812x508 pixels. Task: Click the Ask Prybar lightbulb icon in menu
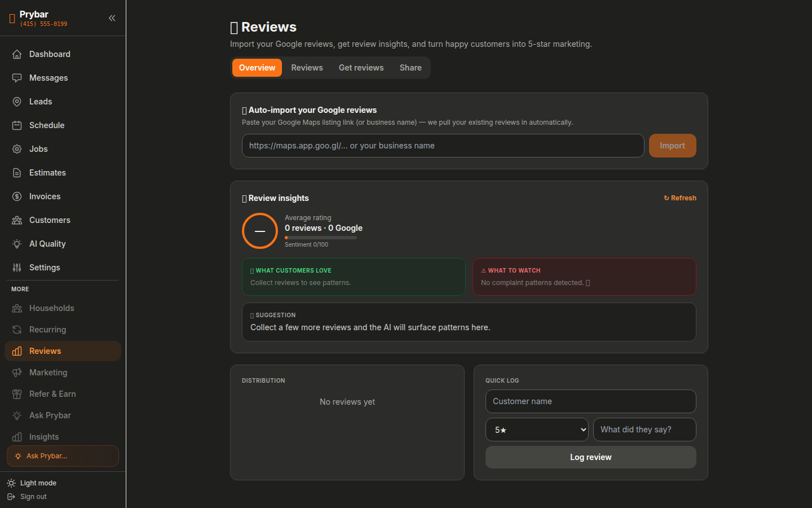[x=17, y=415]
